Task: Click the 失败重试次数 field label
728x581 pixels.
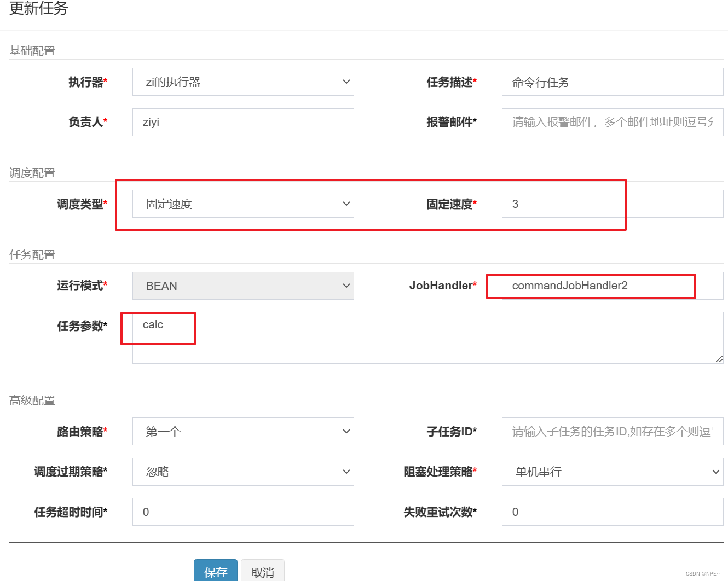Action: pos(440,512)
